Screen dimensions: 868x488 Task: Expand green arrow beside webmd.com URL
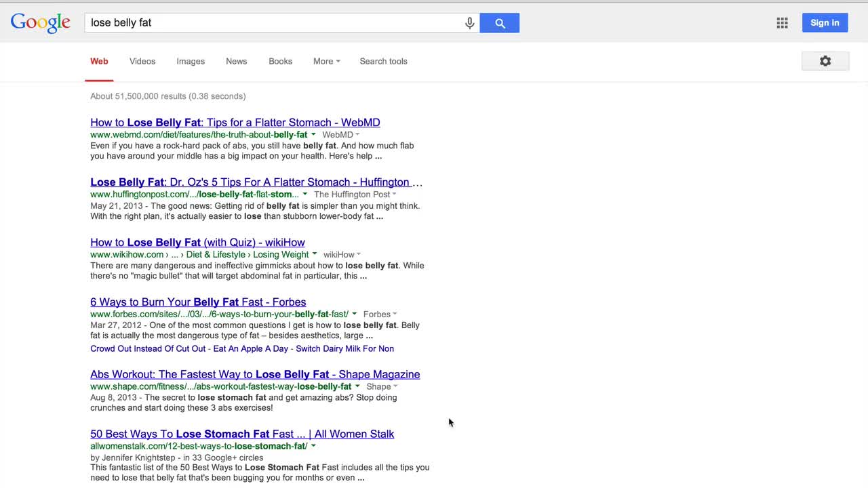click(314, 135)
